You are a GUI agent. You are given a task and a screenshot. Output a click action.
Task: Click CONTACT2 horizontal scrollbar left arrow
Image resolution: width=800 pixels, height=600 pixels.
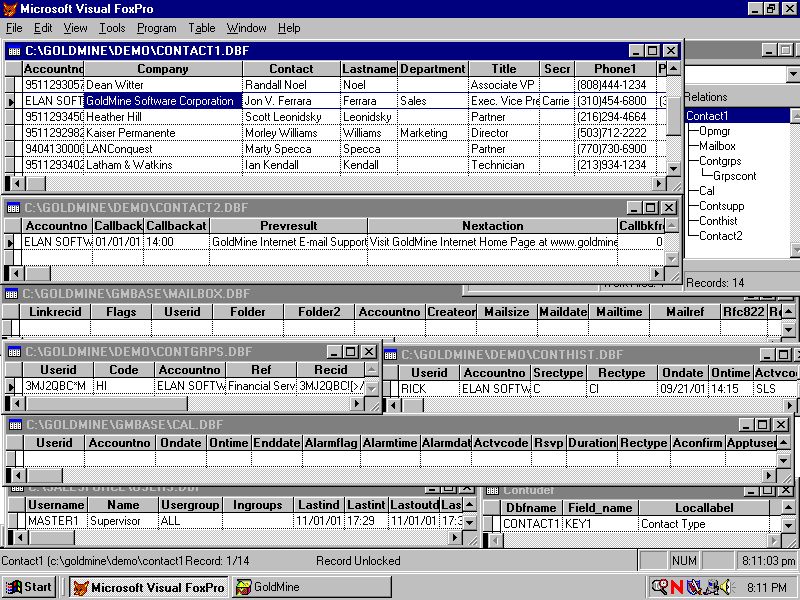pyautogui.click(x=16, y=274)
